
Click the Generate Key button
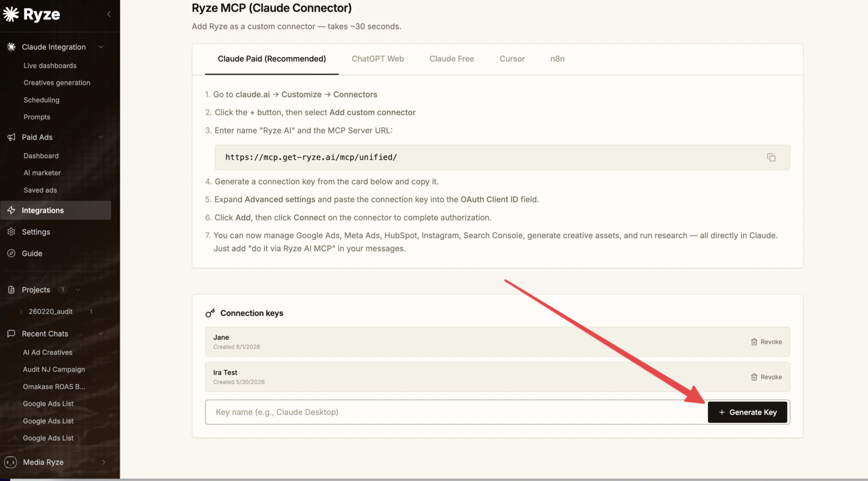pyautogui.click(x=748, y=413)
